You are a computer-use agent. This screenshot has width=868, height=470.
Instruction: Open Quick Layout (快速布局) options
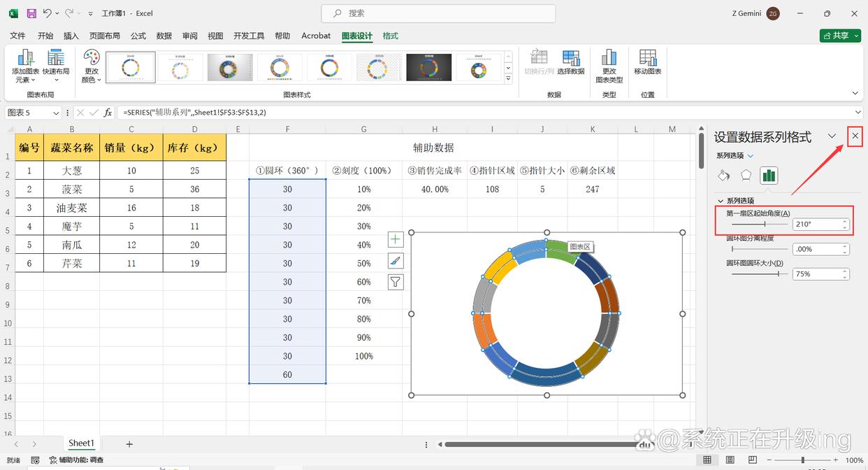coord(56,66)
